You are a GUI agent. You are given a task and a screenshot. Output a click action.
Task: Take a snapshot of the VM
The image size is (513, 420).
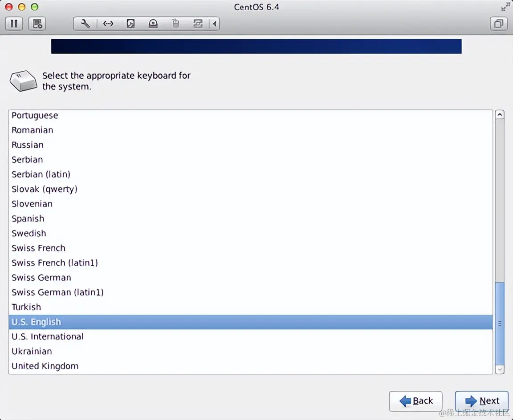pos(37,24)
